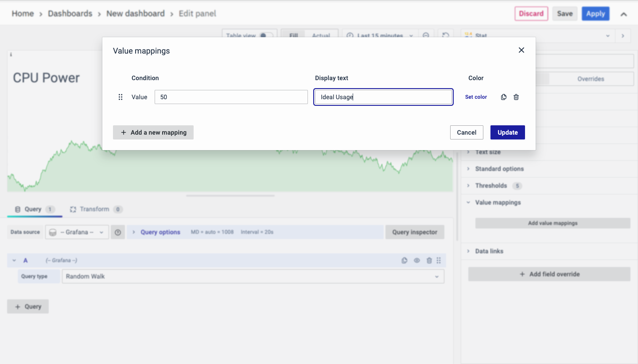Click data source help icon
The image size is (638, 364).
coord(117,232)
